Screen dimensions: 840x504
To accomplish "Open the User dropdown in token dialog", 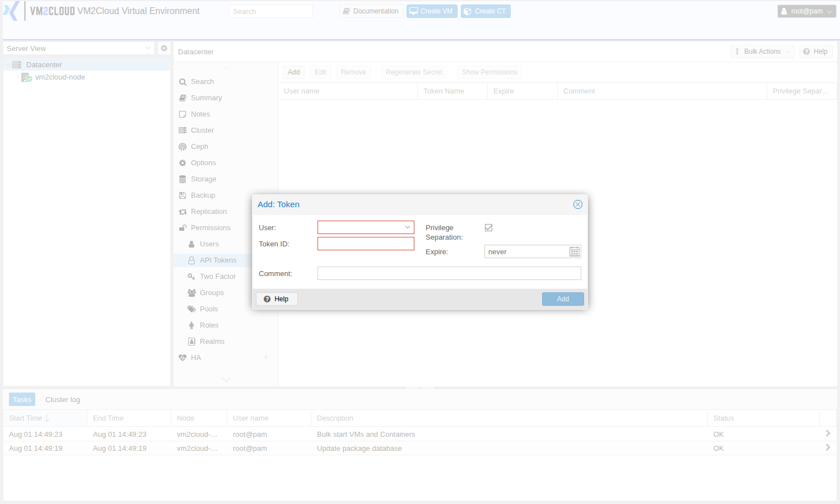I will point(408,227).
